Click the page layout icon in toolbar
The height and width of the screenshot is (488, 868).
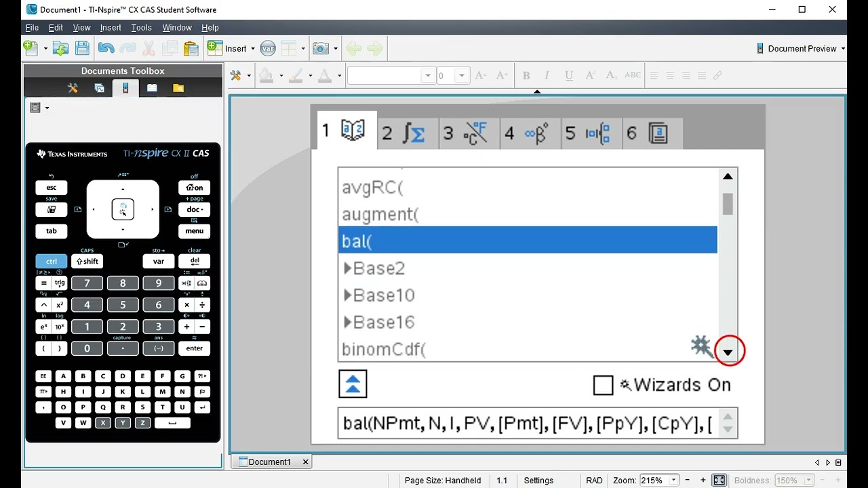[289, 48]
